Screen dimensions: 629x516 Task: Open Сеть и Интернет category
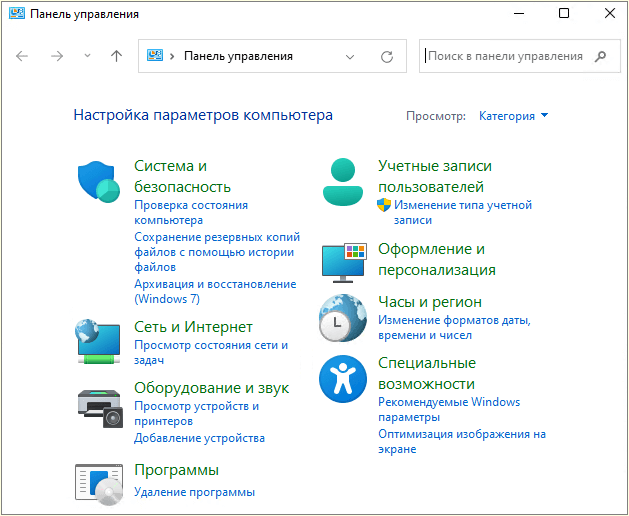tap(193, 327)
